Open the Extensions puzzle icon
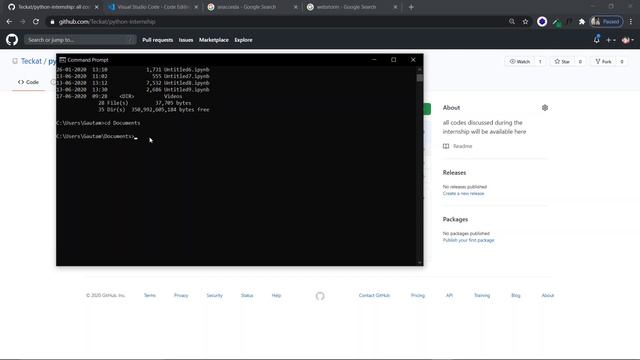 (x=582, y=22)
